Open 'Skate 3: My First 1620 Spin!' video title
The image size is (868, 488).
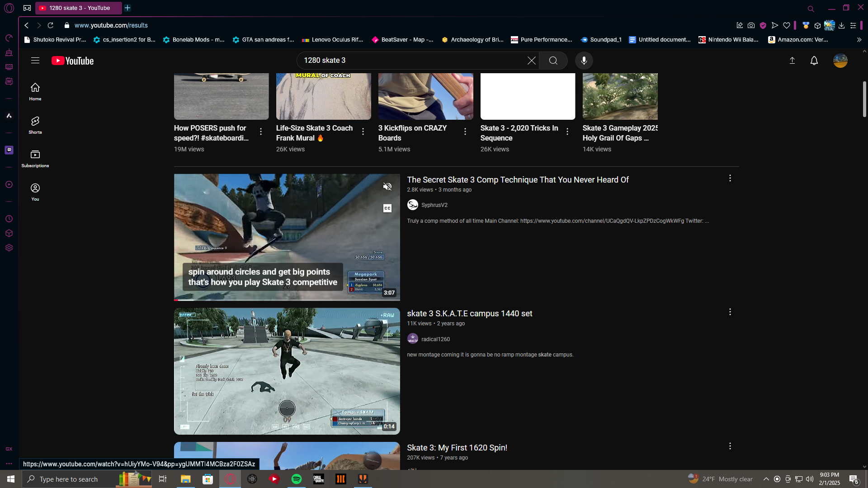tap(457, 448)
